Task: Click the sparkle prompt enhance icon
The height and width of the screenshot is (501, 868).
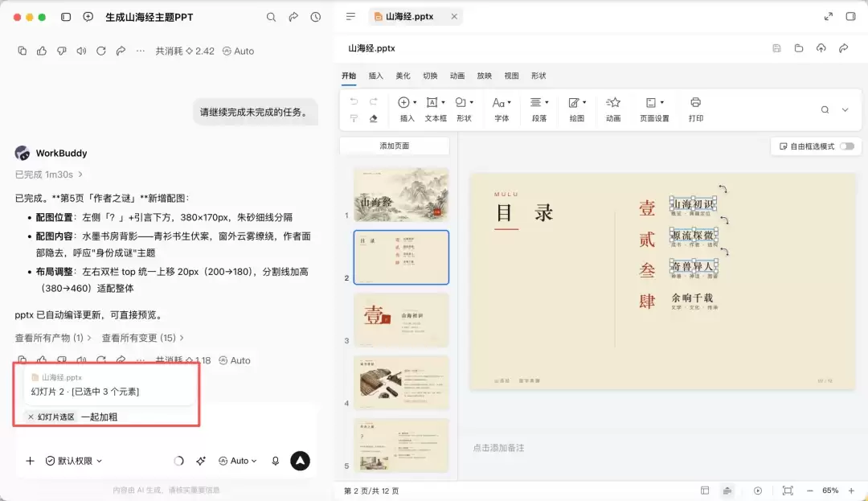Action: pos(200,461)
